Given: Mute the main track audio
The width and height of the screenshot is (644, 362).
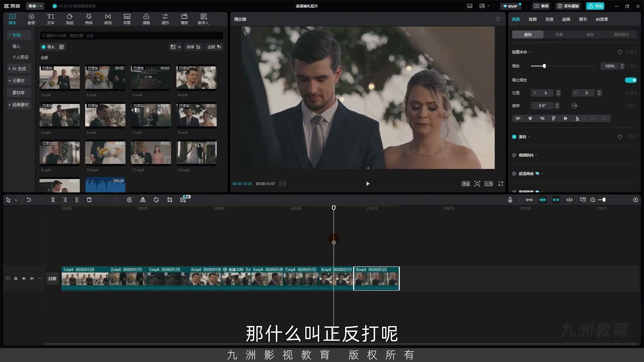Looking at the screenshot, I should (32, 279).
